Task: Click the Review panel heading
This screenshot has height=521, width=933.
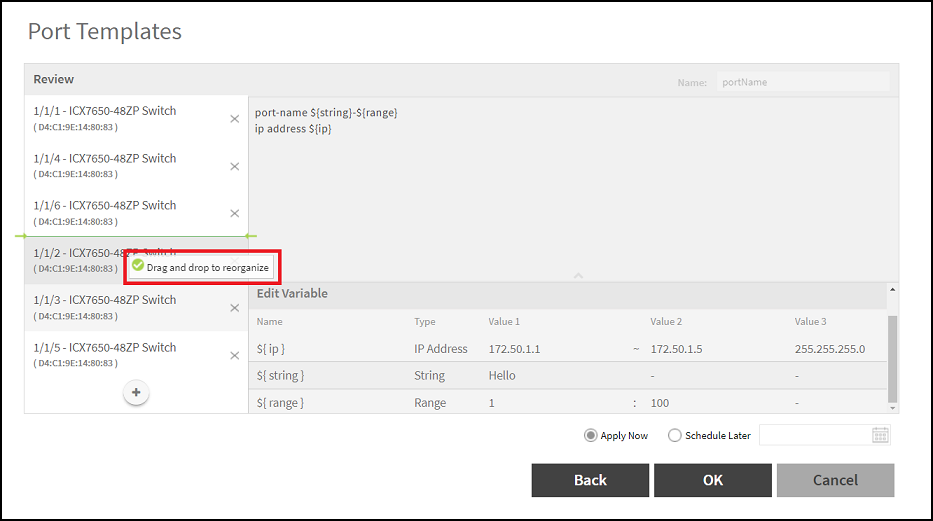Action: pyautogui.click(x=54, y=80)
